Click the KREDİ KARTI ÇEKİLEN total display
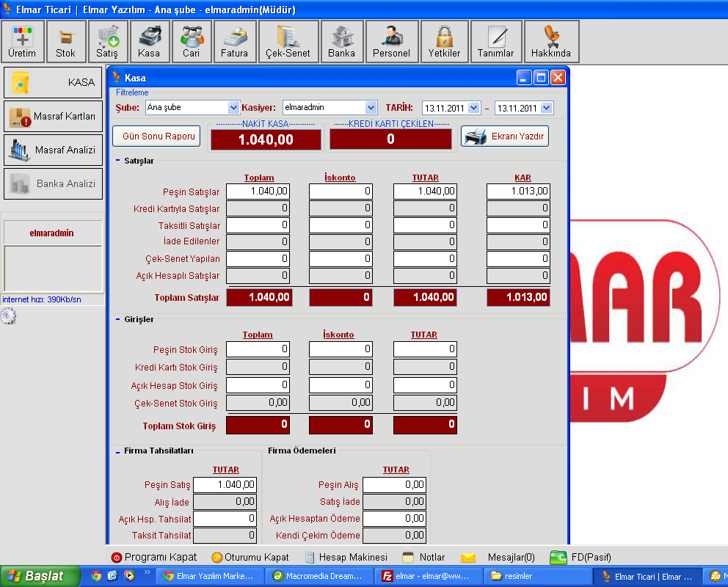Image resolution: width=728 pixels, height=587 pixels. pyautogui.click(x=390, y=139)
